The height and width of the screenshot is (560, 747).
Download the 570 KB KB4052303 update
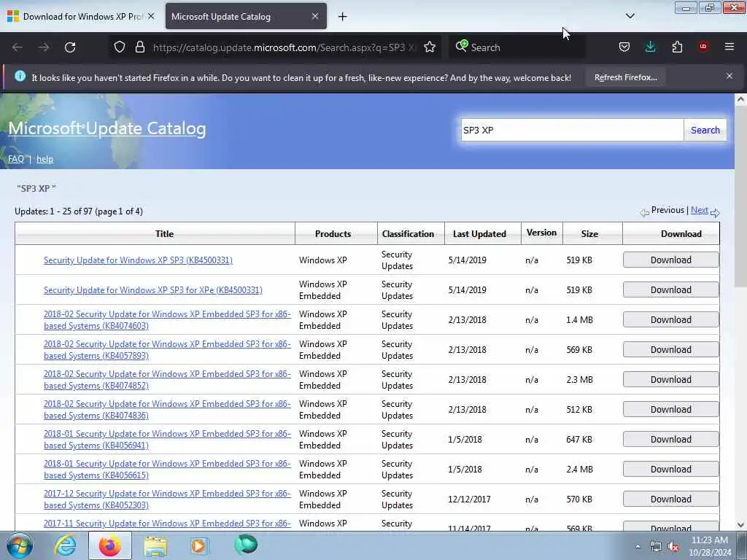coord(671,499)
